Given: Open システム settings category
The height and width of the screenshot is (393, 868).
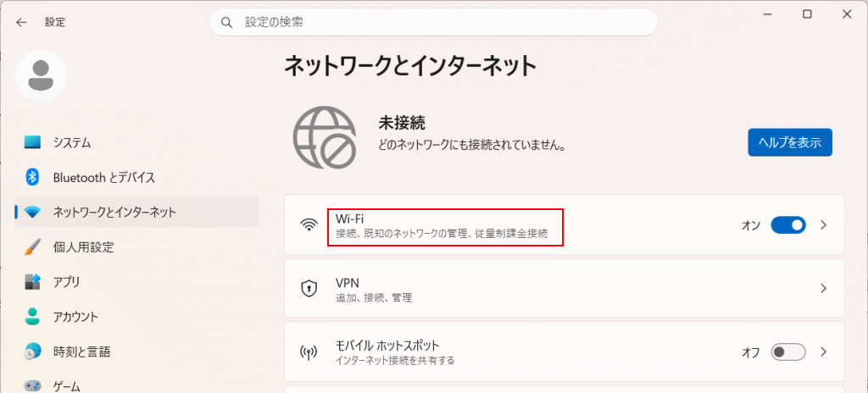Looking at the screenshot, I should coord(72,142).
